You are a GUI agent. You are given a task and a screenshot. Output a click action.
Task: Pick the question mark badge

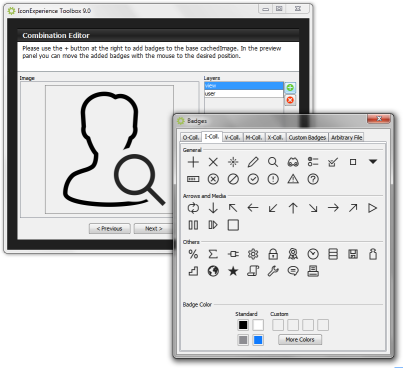pos(313,179)
